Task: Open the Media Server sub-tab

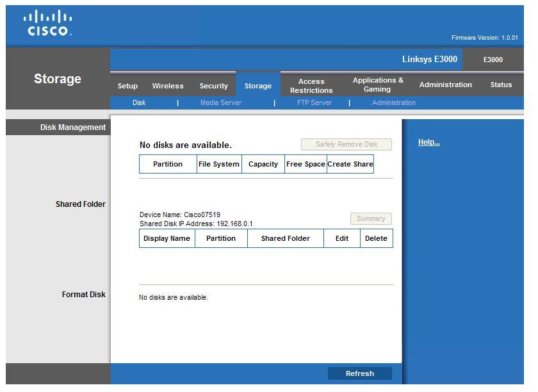Action: pyautogui.click(x=221, y=102)
